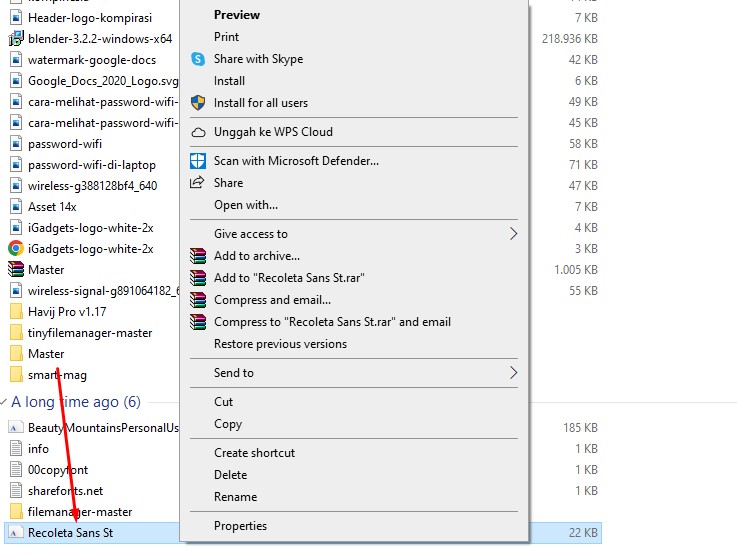Click the A long time ago (6) header text
Image resolution: width=737 pixels, height=554 pixels.
coord(76,402)
